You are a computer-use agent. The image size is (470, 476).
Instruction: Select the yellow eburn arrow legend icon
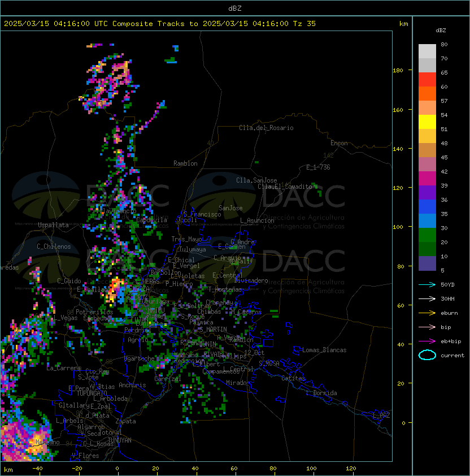pos(427,313)
